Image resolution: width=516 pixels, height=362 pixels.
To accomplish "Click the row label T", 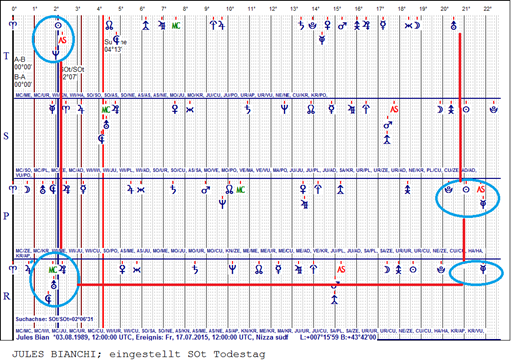I will (x=6, y=56).
